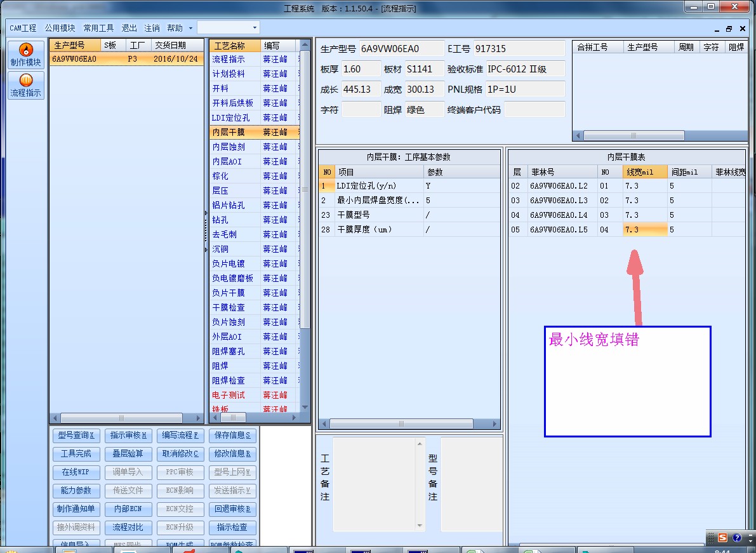The width and height of the screenshot is (756, 553).
Task: Click the 修改信息R button
Action: tap(232, 454)
